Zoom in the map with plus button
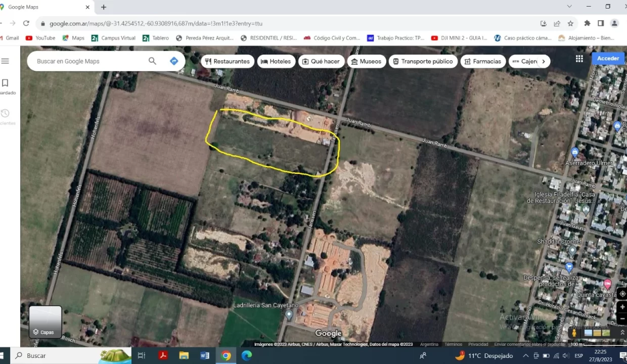The image size is (627, 364). [622, 307]
